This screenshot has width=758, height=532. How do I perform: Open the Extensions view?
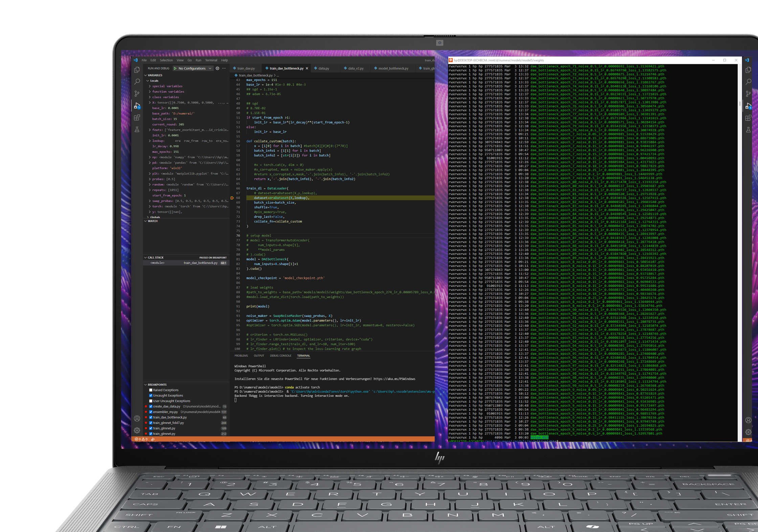point(137,117)
